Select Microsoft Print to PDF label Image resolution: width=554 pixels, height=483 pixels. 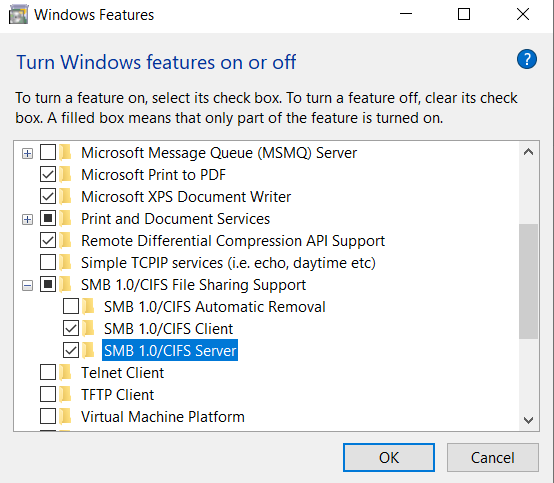(153, 175)
